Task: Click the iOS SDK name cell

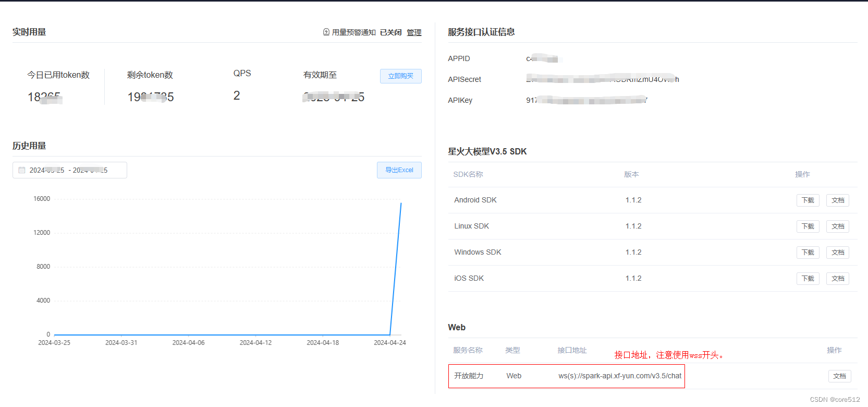Action: coord(469,278)
